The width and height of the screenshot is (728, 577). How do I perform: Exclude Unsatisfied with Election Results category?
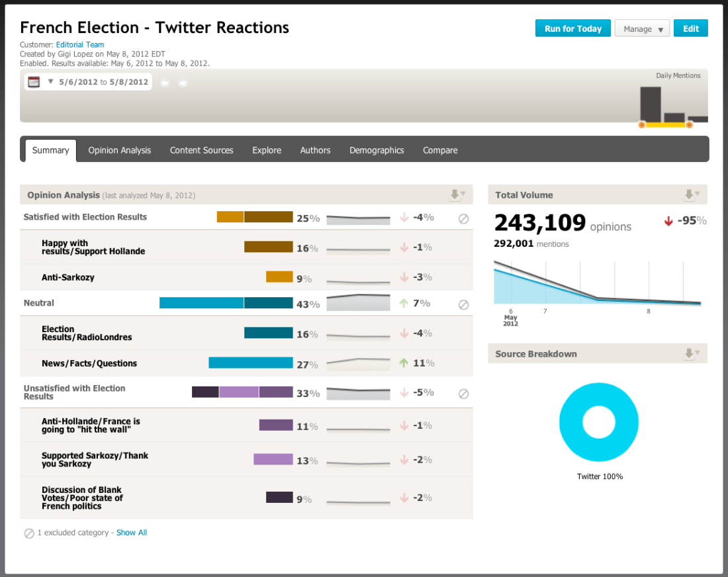pos(463,394)
